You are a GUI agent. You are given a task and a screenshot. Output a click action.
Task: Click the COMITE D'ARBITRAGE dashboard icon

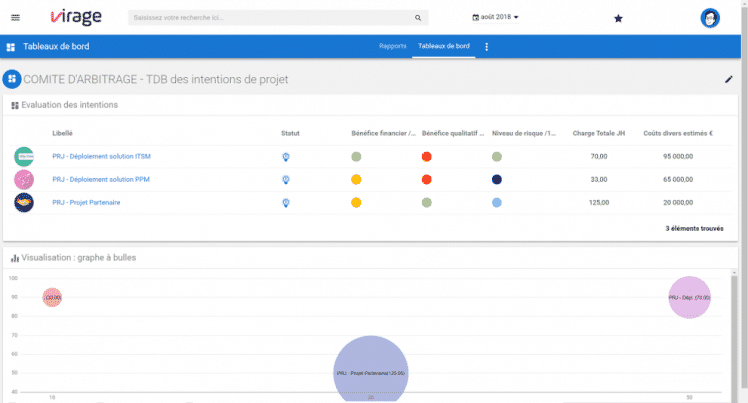(x=12, y=79)
